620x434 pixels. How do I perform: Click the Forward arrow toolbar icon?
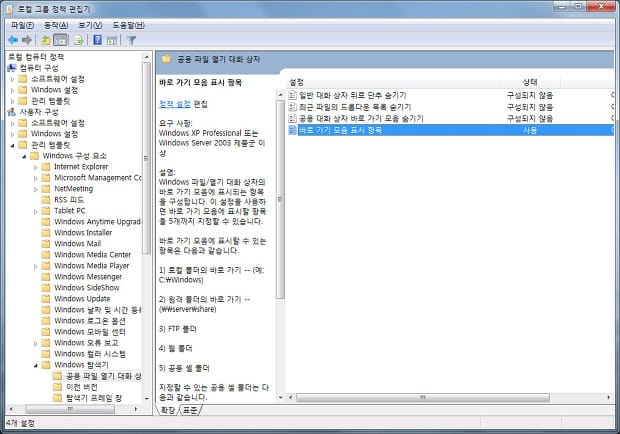coord(28,40)
